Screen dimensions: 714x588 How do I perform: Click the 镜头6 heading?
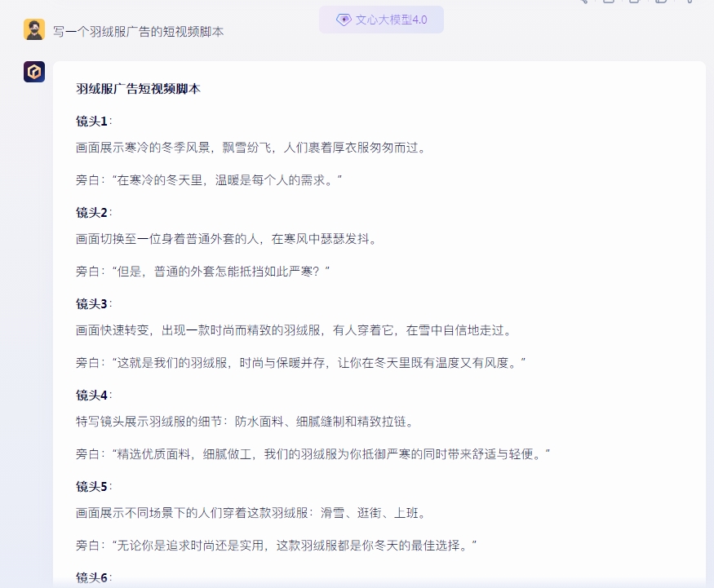tap(94, 578)
